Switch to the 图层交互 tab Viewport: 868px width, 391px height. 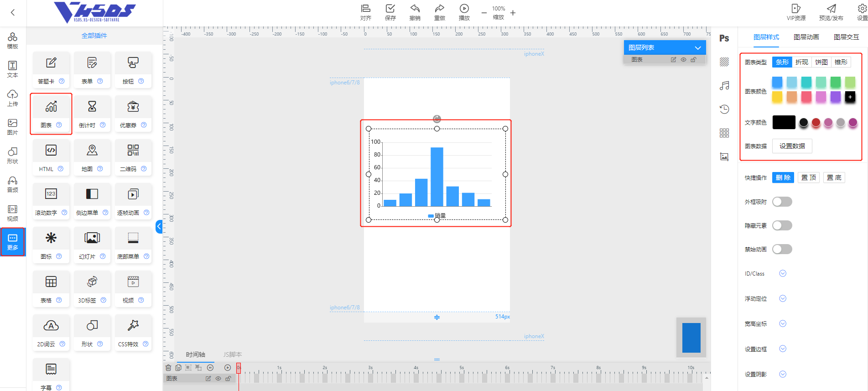coord(847,37)
